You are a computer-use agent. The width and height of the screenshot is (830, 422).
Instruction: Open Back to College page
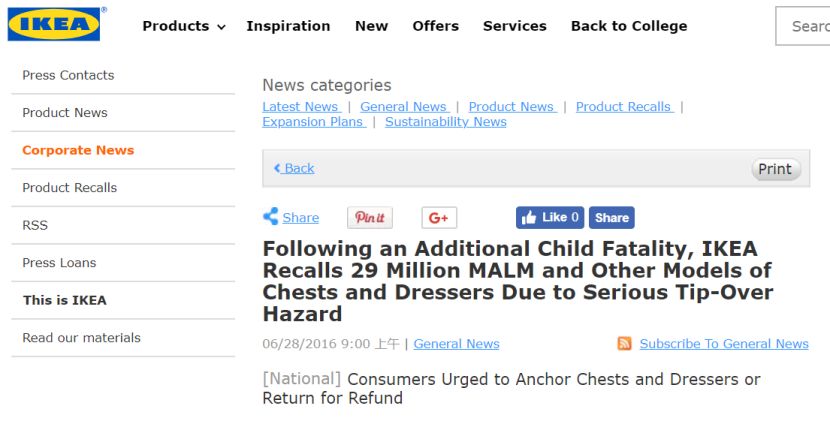point(629,26)
